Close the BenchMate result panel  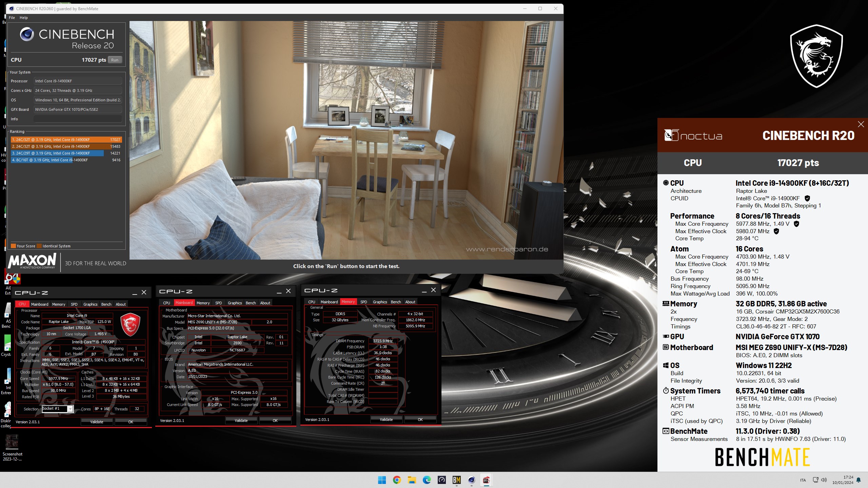click(861, 124)
